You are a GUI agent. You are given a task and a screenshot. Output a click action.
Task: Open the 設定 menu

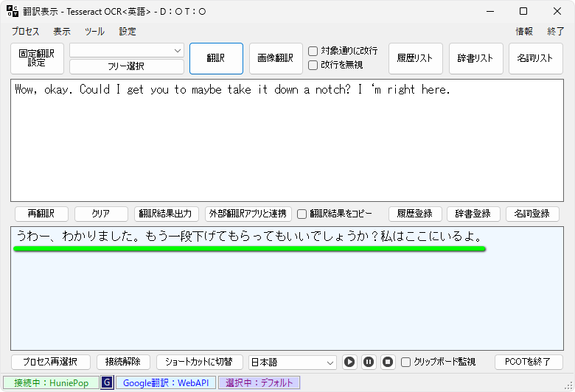coord(128,32)
